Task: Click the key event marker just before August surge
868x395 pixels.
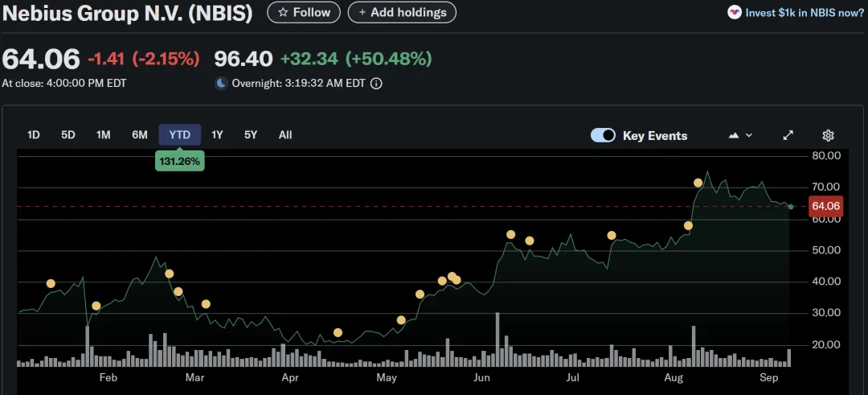Action: [688, 225]
